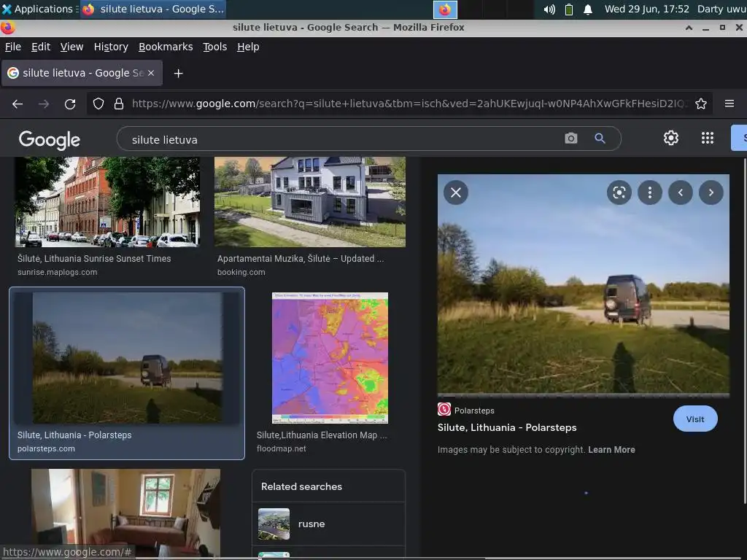Image resolution: width=747 pixels, height=560 pixels.
Task: Open the View menu
Action: (71, 47)
